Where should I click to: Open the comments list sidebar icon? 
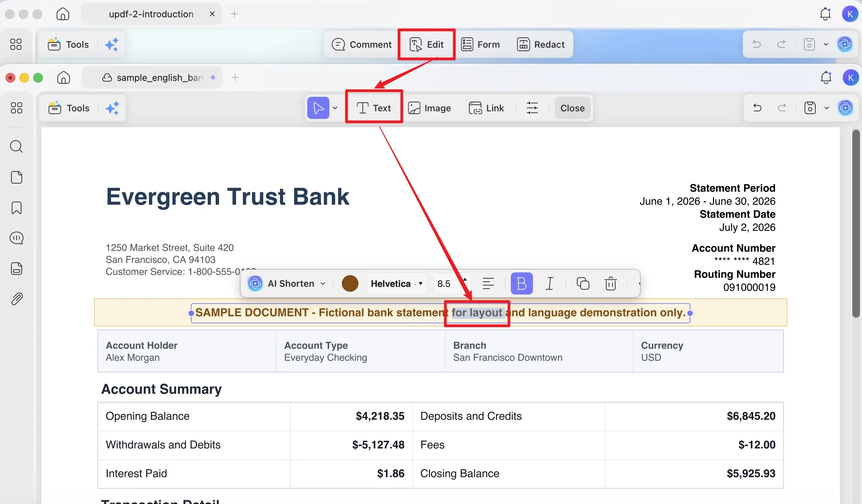point(17,238)
